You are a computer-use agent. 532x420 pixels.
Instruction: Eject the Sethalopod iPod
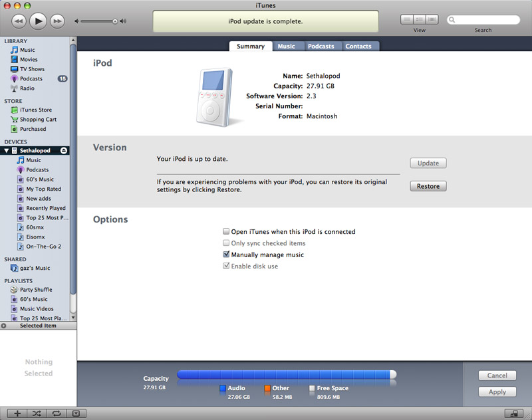pyautogui.click(x=64, y=150)
